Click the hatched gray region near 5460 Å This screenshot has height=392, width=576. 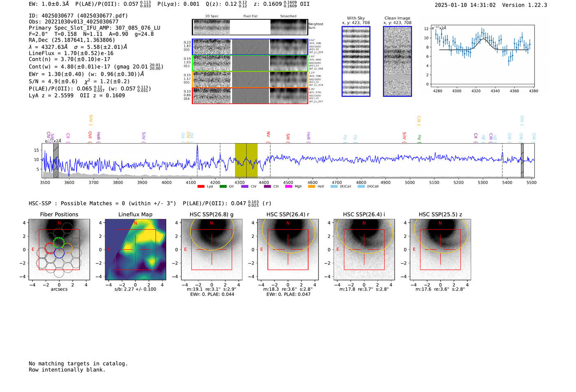pos(522,160)
